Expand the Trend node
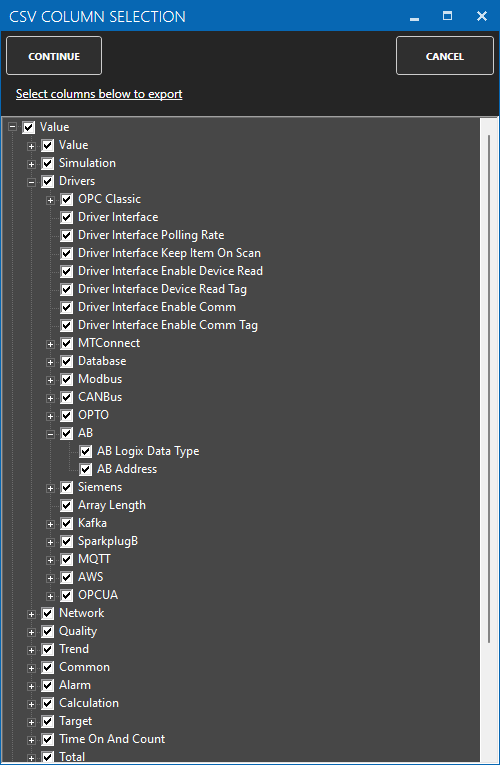Screen dimensions: 500x765 click(x=31, y=651)
